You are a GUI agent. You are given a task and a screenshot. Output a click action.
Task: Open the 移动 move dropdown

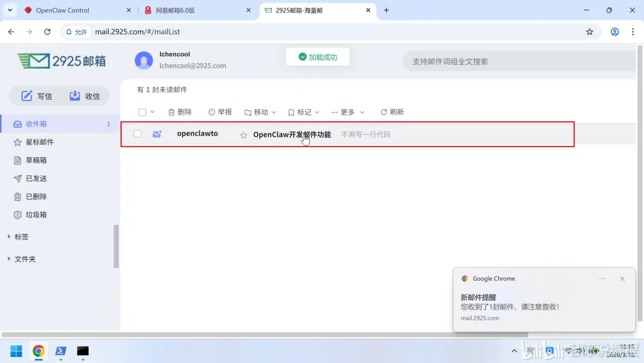(260, 112)
